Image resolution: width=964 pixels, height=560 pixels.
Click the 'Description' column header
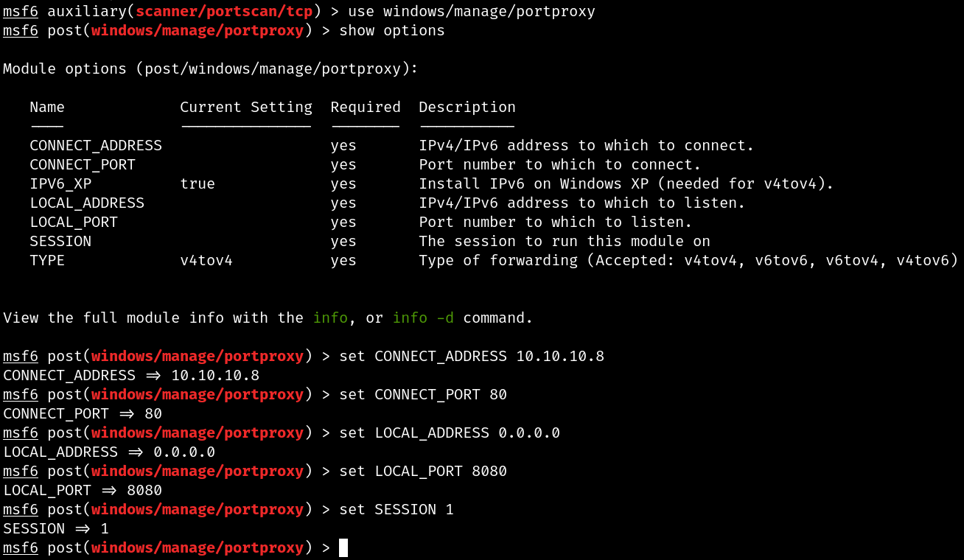467,108
